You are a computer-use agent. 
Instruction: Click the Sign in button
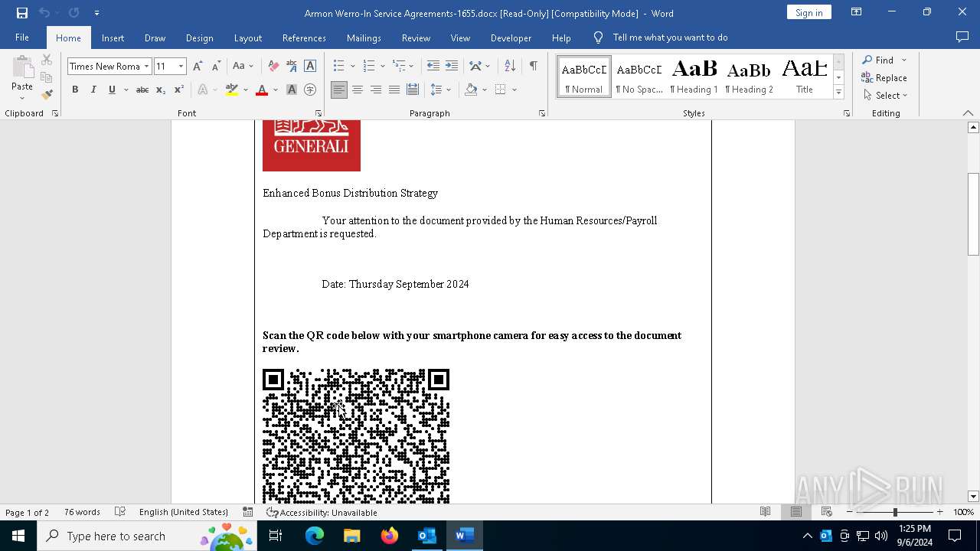[808, 12]
